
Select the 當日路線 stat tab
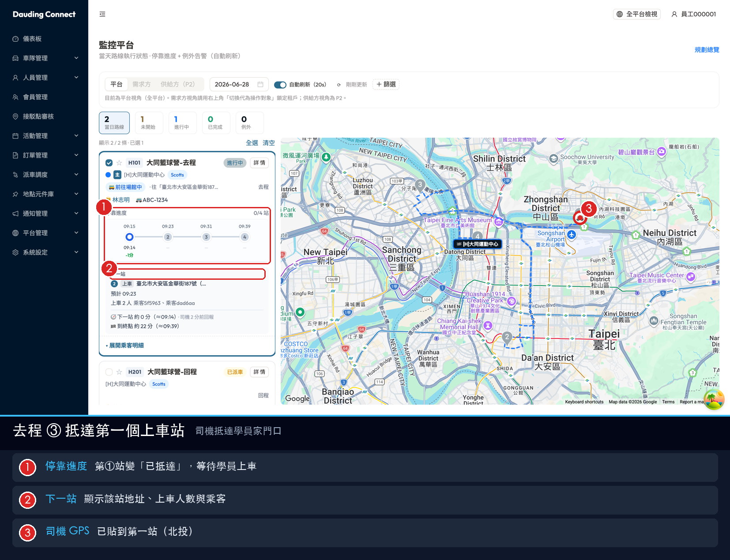click(114, 123)
